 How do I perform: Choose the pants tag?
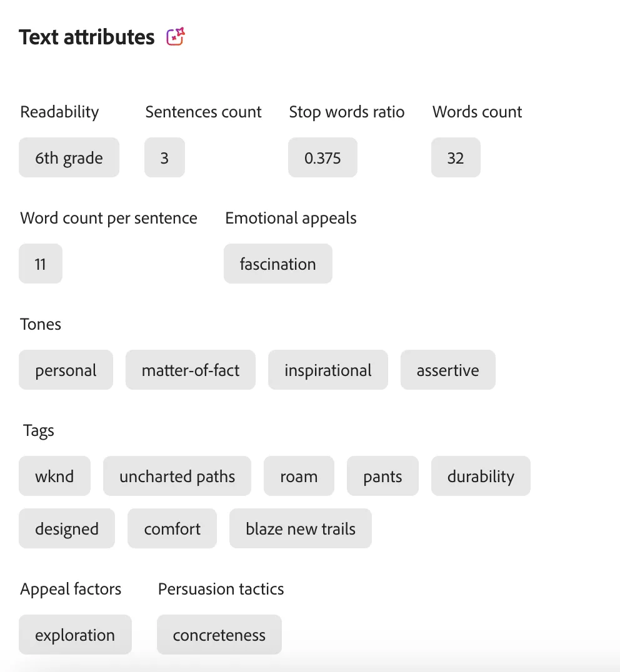tap(382, 476)
